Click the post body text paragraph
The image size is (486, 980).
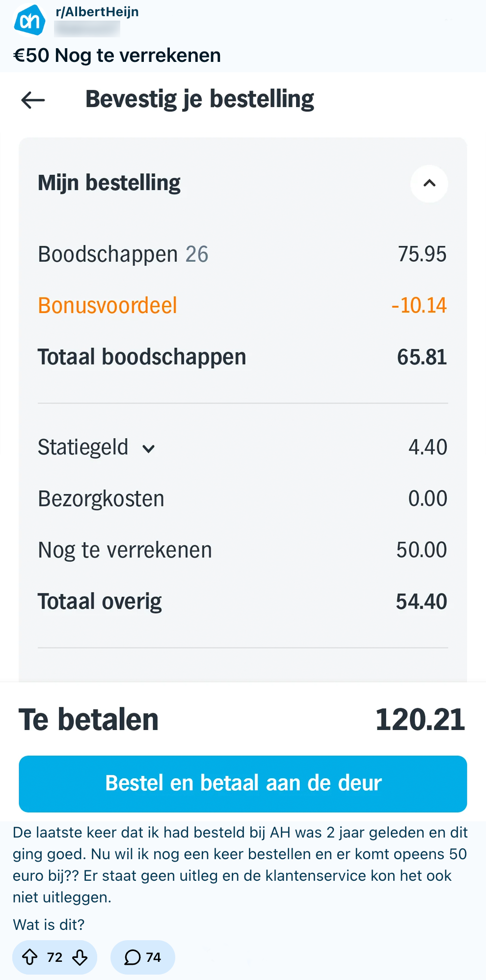point(240,865)
